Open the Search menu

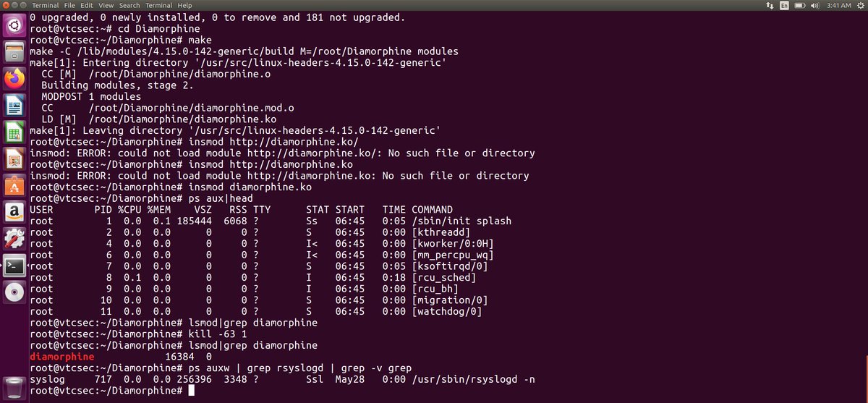click(x=129, y=5)
